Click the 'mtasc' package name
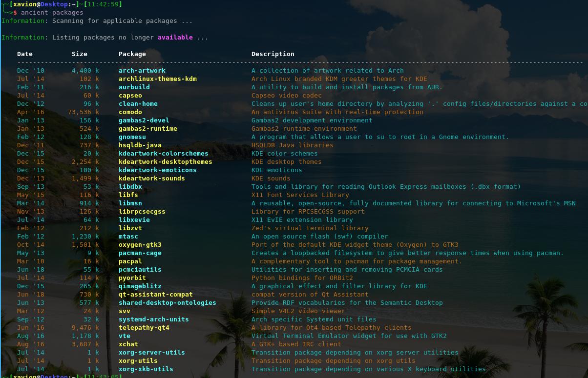The width and height of the screenshot is (588, 378). click(128, 236)
